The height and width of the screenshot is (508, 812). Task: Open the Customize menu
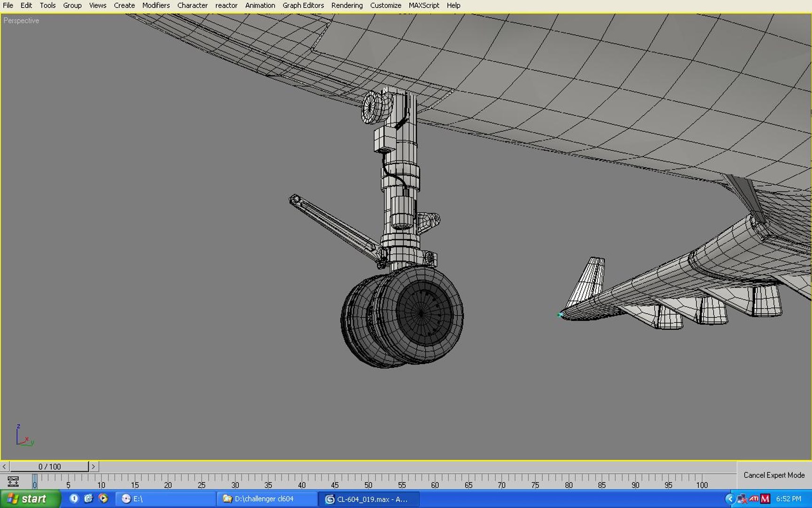(x=385, y=5)
